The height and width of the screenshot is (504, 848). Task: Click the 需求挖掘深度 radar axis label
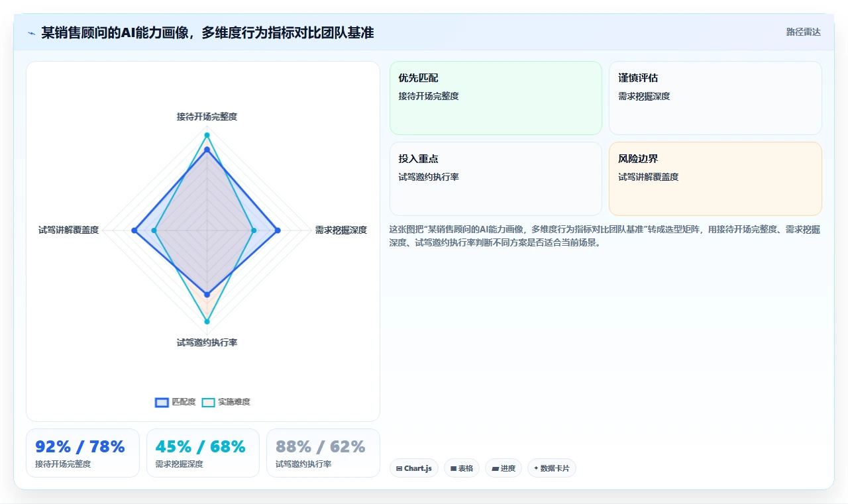click(341, 230)
